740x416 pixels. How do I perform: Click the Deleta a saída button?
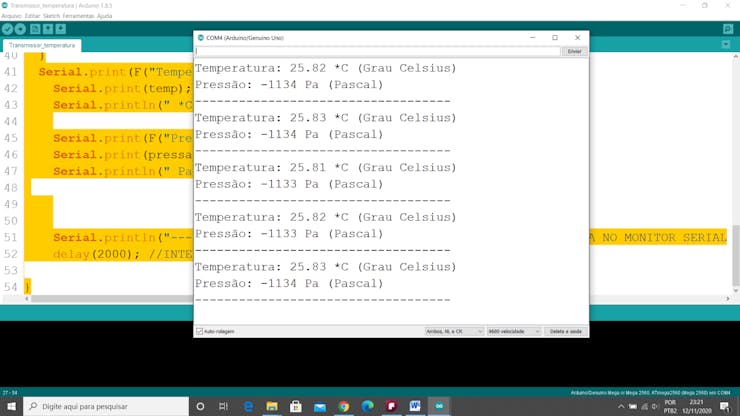(565, 331)
